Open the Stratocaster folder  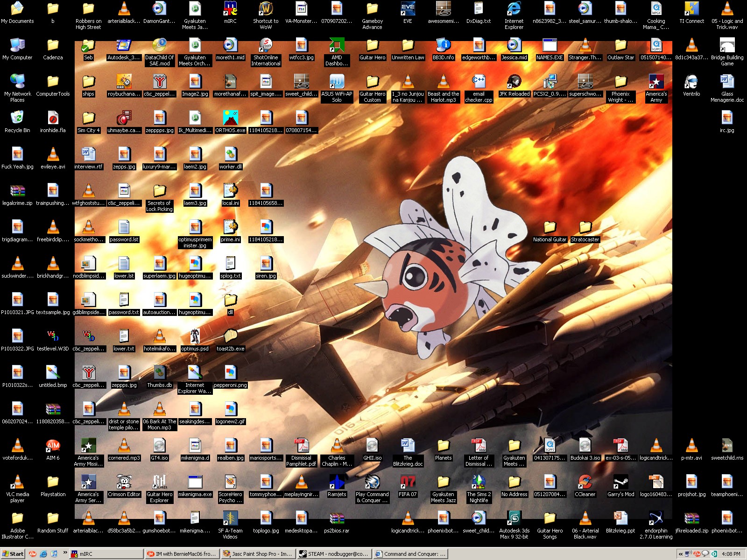click(x=585, y=228)
